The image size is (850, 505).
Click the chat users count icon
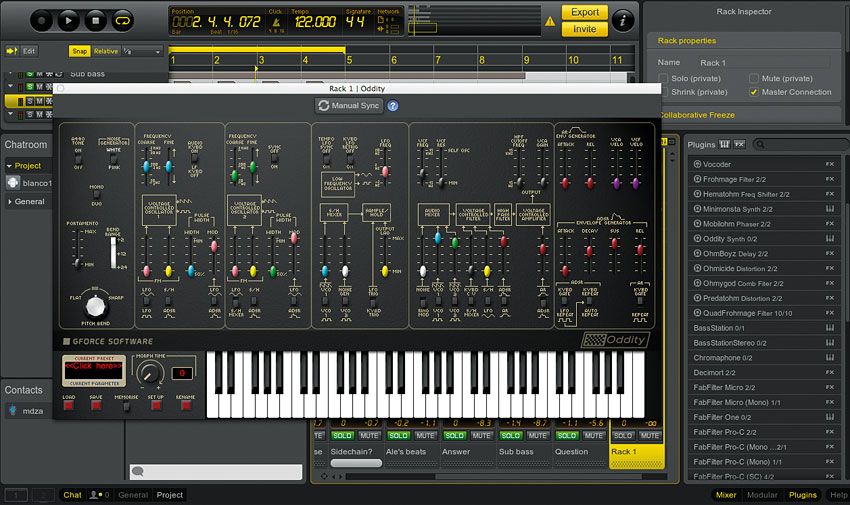tap(99, 495)
